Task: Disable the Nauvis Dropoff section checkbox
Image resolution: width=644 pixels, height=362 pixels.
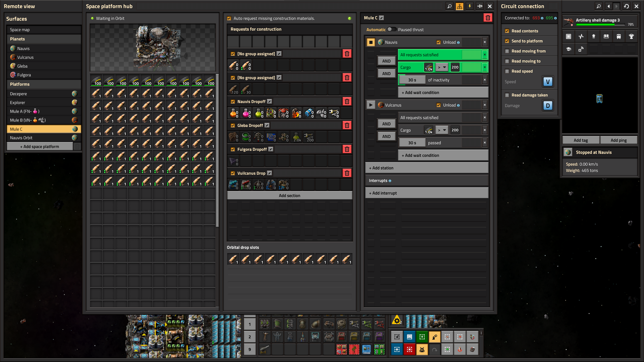Action: pos(233,102)
